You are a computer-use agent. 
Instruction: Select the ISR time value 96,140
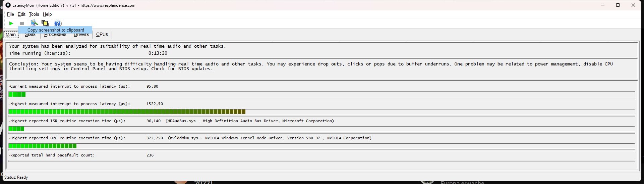tap(154, 121)
